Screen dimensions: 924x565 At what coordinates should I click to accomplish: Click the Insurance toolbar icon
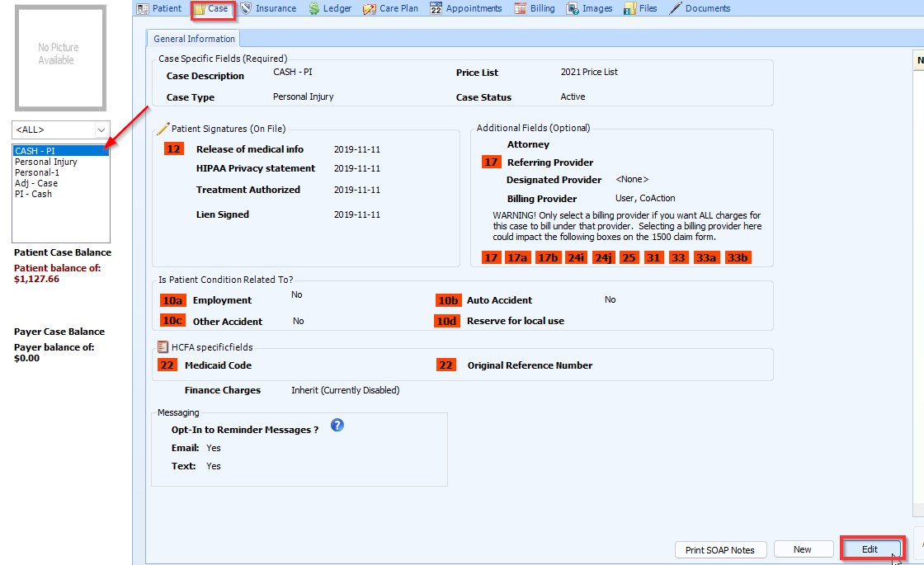(271, 8)
